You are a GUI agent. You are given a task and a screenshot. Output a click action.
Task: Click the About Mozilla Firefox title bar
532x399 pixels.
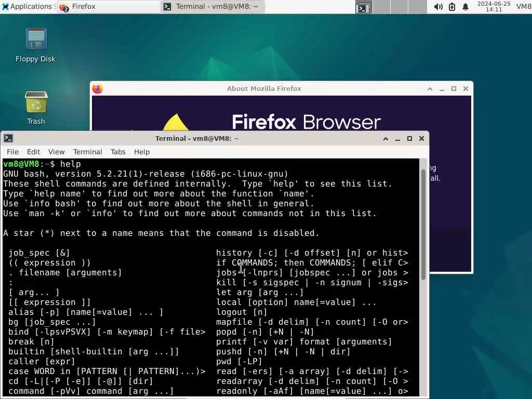coord(264,88)
